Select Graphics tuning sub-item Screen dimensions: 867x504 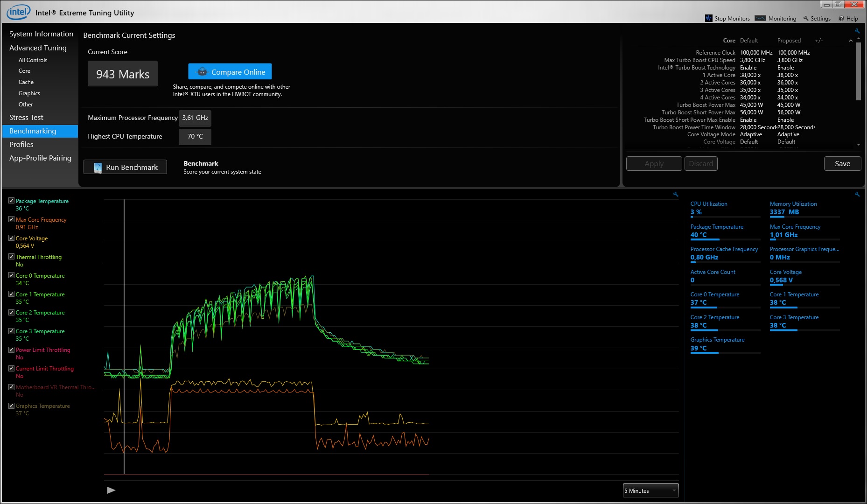click(29, 93)
